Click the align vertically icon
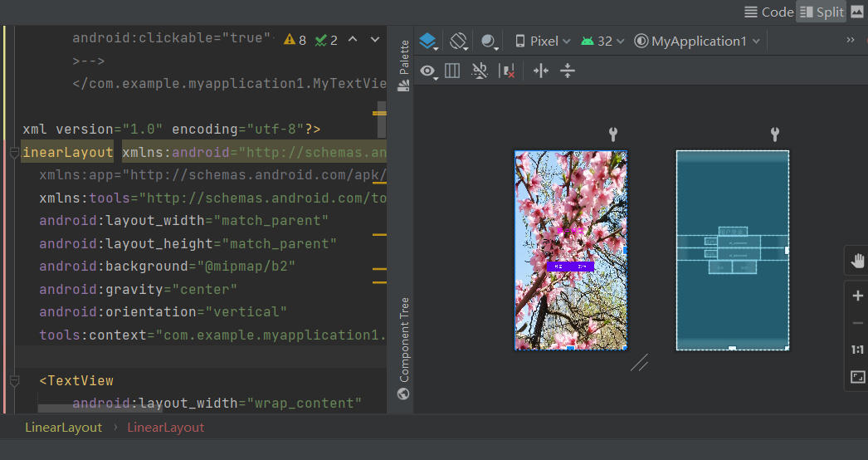 (x=568, y=71)
